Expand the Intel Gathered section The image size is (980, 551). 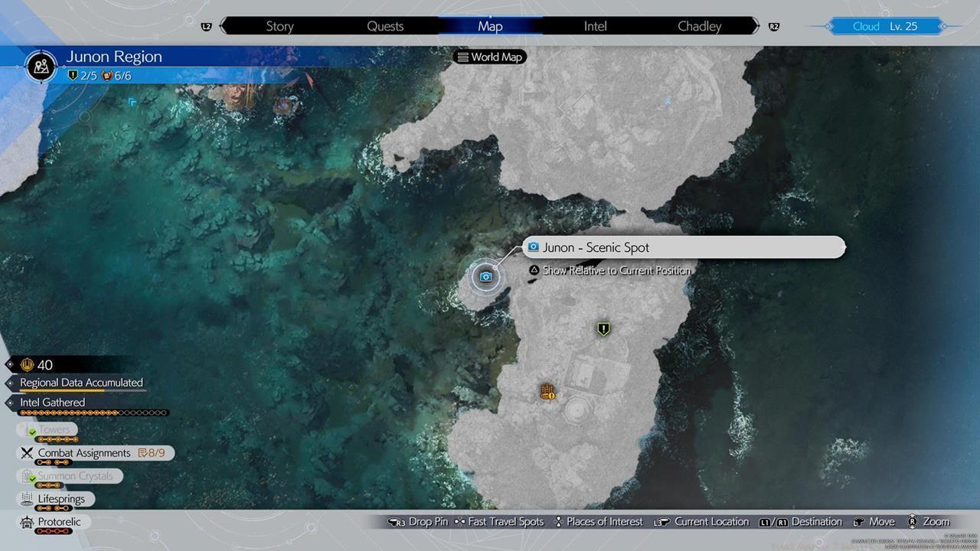coord(52,403)
